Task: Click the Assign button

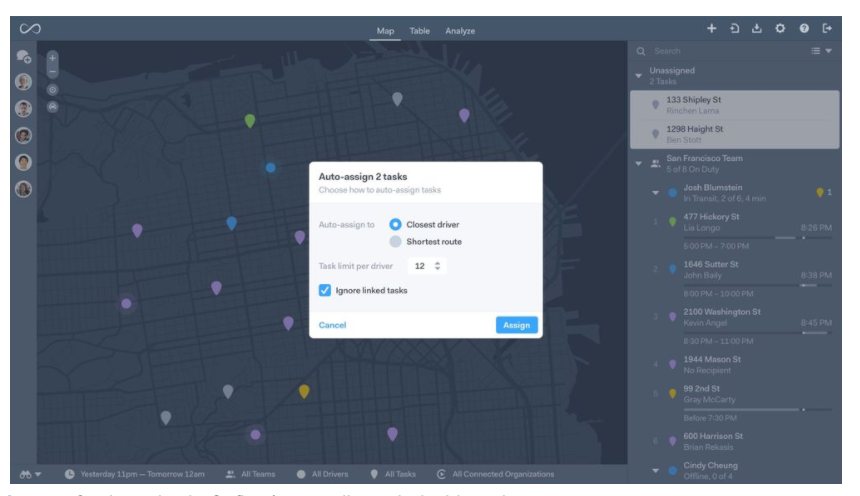Action: tap(517, 325)
